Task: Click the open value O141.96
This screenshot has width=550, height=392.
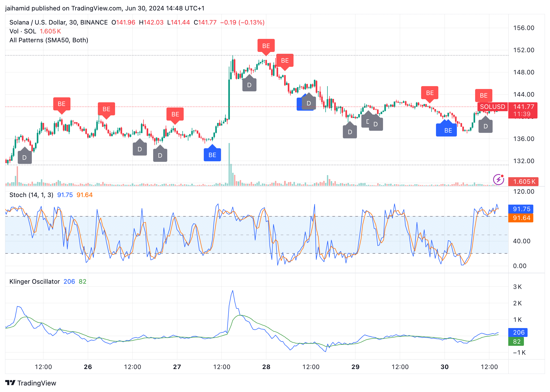Action: [123, 22]
